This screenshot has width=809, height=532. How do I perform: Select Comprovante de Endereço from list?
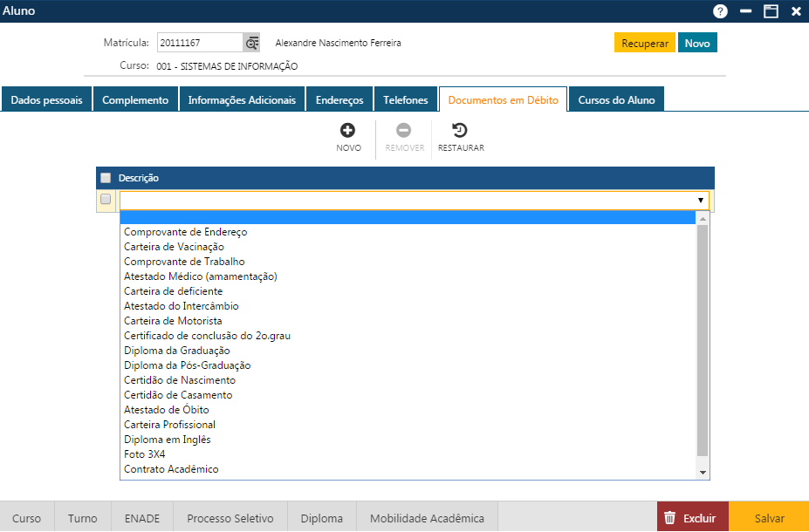[186, 232]
